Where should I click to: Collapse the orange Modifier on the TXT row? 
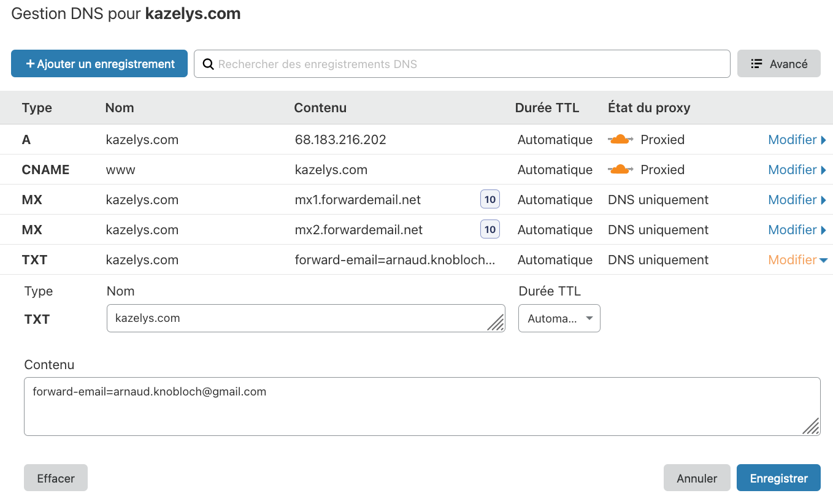pos(797,260)
